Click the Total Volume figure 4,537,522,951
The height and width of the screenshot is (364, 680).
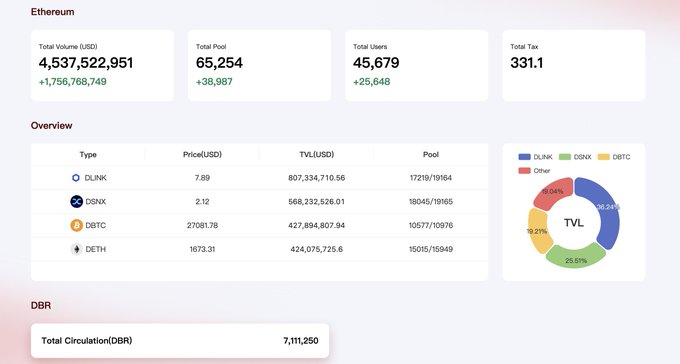tap(86, 63)
